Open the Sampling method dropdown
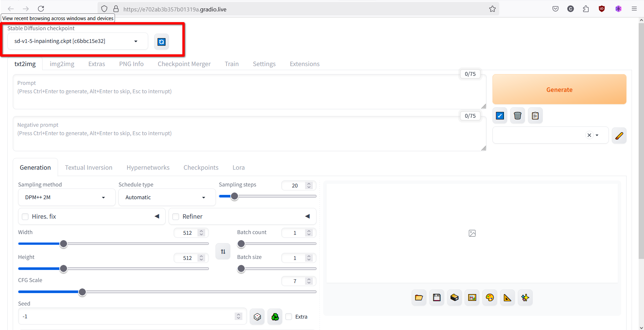 pyautogui.click(x=66, y=197)
